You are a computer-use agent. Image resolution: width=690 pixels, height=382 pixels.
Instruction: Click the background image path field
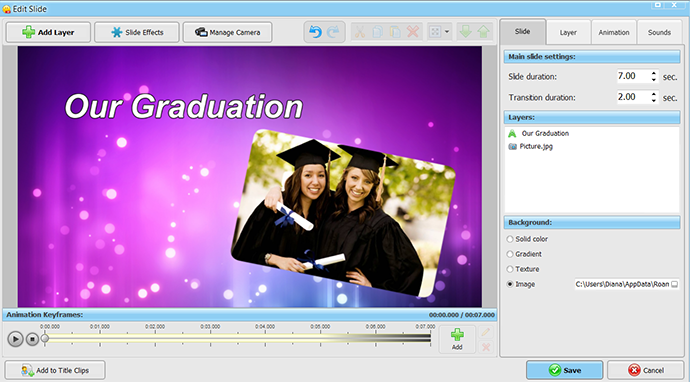coord(622,284)
